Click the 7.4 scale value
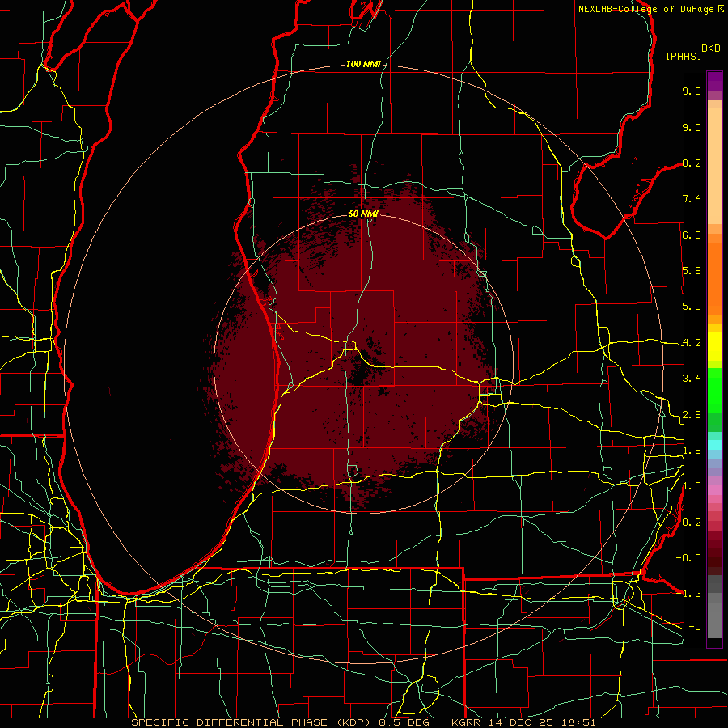The width and height of the screenshot is (728, 728). click(692, 199)
